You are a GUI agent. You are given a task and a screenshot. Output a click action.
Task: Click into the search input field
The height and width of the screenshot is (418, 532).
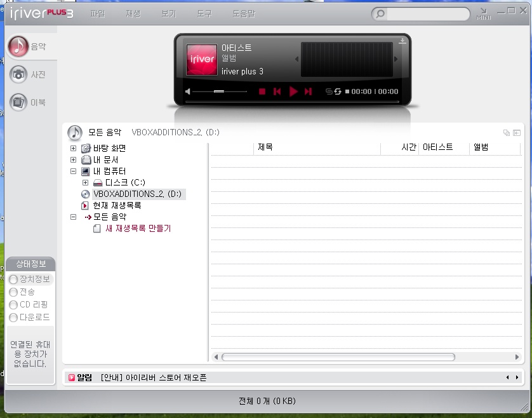coord(427,14)
